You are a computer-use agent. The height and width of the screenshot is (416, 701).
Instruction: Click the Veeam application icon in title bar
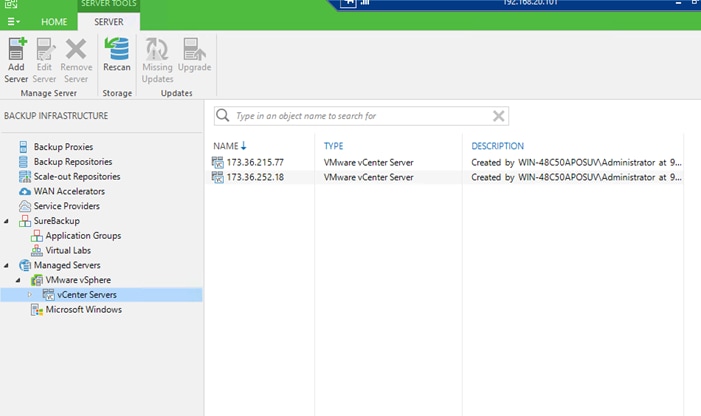point(11,4)
